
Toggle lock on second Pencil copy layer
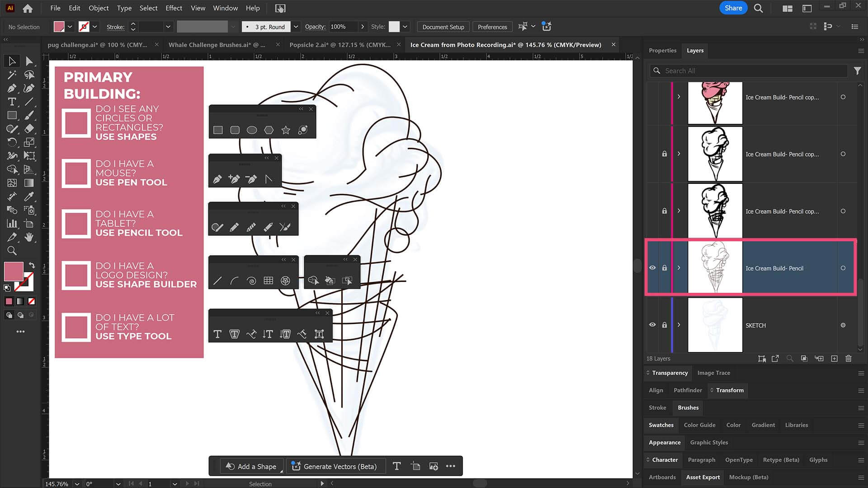[x=665, y=154]
